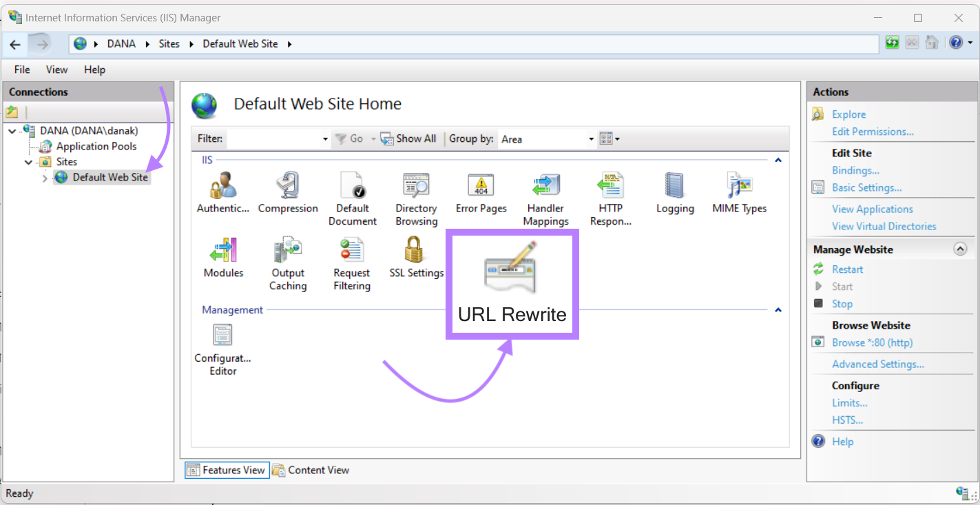Viewport: 980px width, 505px height.
Task: Open the SSL Settings padlock icon
Action: (415, 251)
